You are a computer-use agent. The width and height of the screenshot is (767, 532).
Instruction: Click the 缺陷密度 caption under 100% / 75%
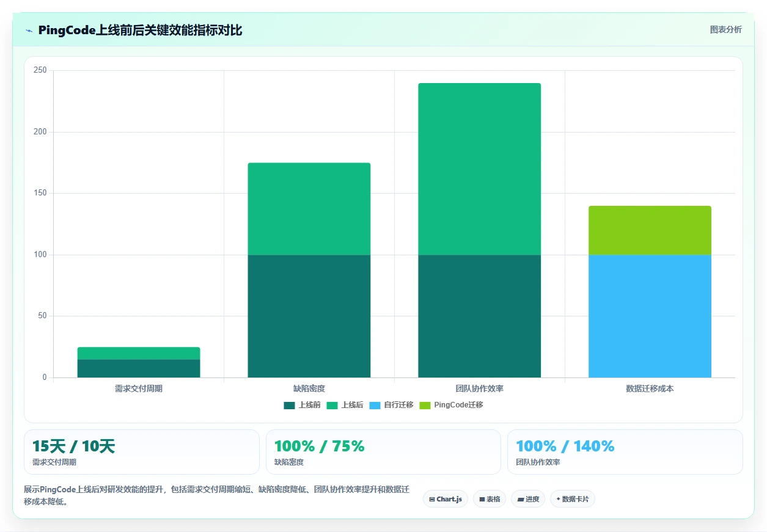tap(289, 462)
